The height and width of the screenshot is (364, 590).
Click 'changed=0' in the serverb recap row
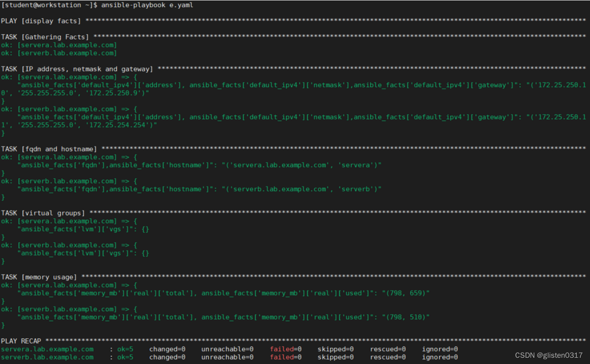tap(167, 357)
